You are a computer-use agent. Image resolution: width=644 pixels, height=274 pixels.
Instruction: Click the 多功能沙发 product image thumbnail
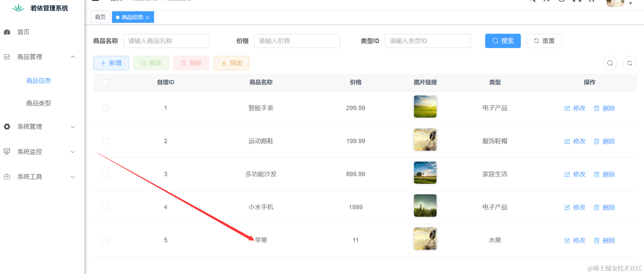point(425,173)
